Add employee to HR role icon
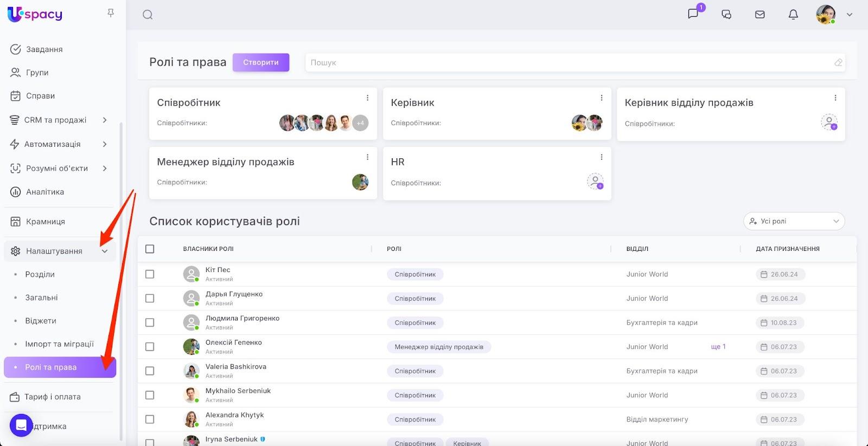 (595, 182)
